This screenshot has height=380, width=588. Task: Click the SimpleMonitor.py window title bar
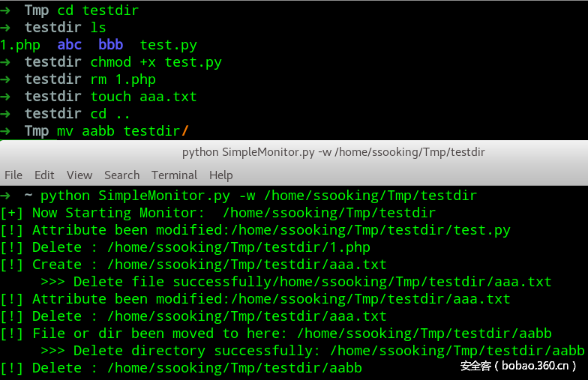coord(334,152)
